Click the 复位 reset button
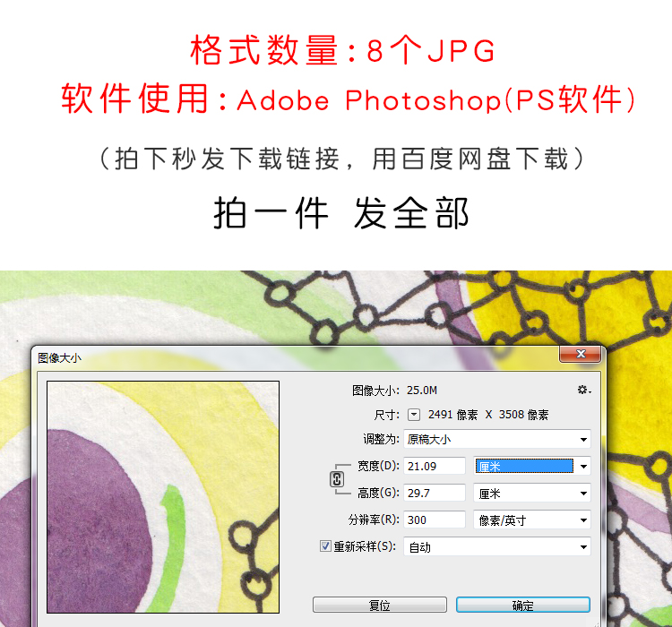The height and width of the screenshot is (627, 672). tap(380, 605)
